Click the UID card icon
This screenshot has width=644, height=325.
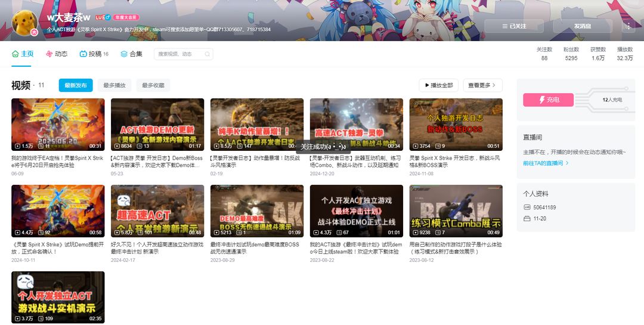tap(527, 207)
